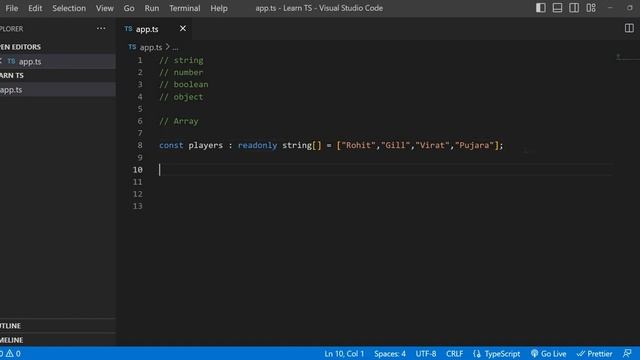640x360 pixels.
Task: Toggle secondary side bar layout icon
Action: pyautogui.click(x=574, y=8)
